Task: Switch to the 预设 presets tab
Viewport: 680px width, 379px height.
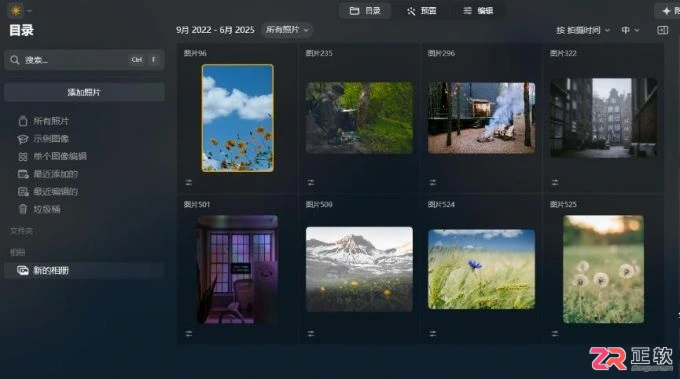Action: tap(422, 11)
